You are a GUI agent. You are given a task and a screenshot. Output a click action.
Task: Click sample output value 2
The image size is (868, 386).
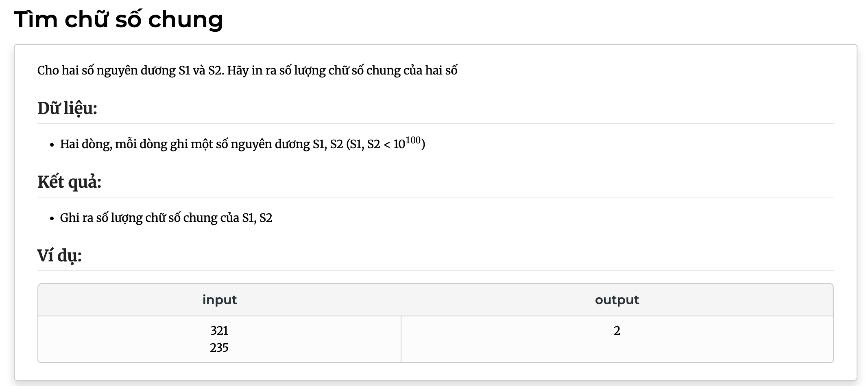coord(617,331)
